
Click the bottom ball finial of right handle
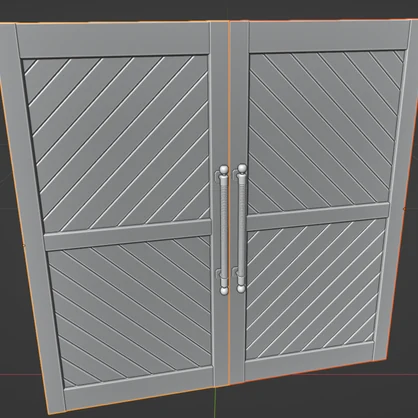tap(241, 289)
